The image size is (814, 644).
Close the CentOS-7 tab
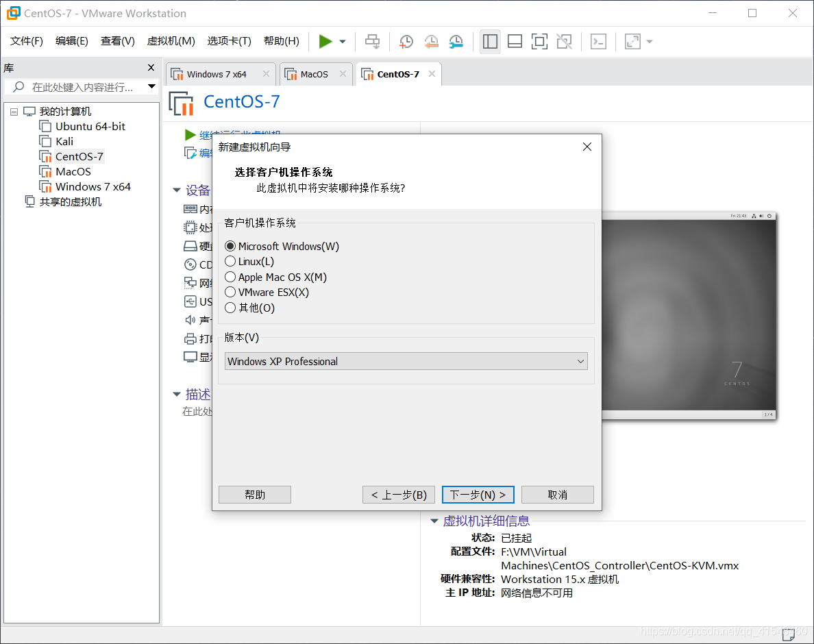(432, 74)
